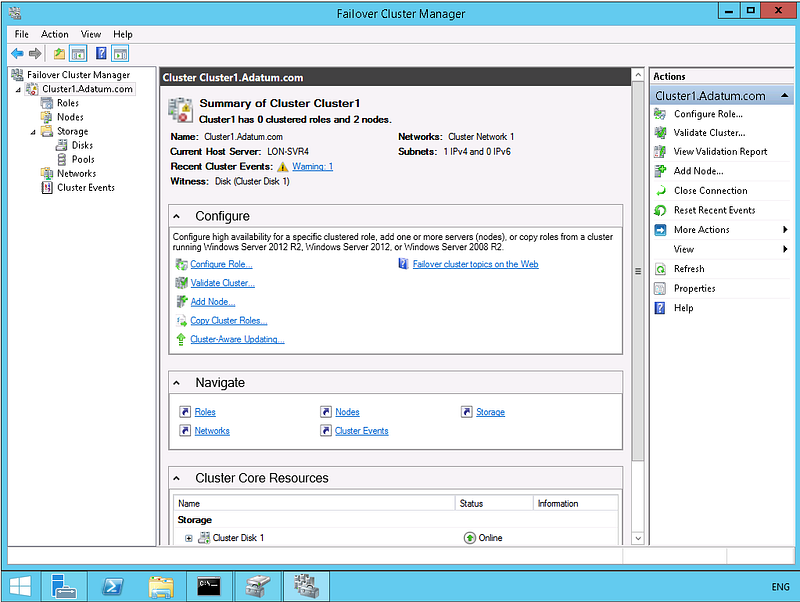Click the Validate Cluster link in Configure section

tap(222, 283)
